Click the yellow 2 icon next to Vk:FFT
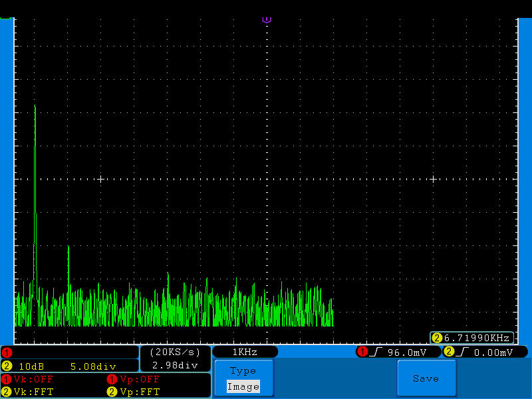The height and width of the screenshot is (399, 532). [x=7, y=392]
